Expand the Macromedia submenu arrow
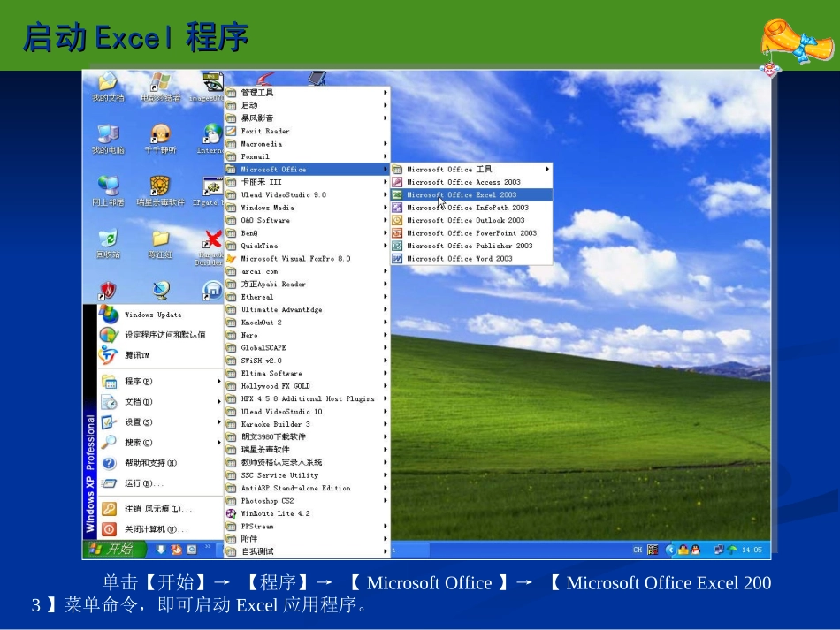The height and width of the screenshot is (630, 840). click(386, 143)
